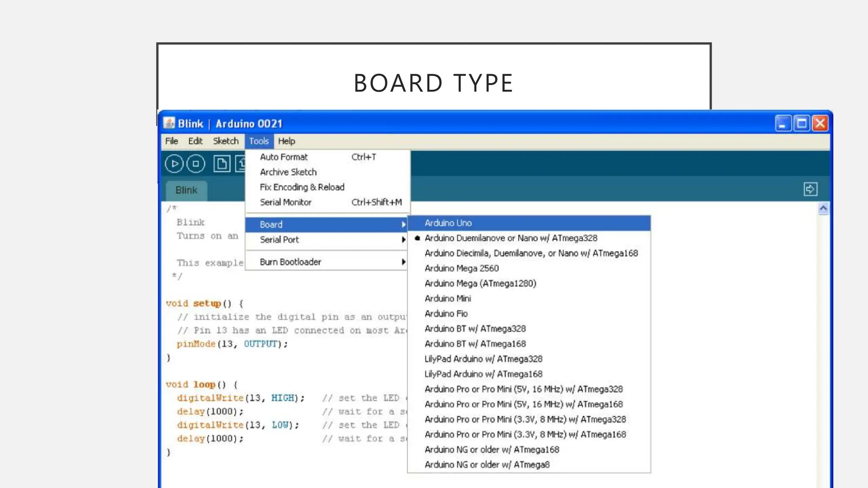
Task: Pick Pro Mini (5V, 16 MHz) w/ ATmega328
Action: (x=529, y=389)
